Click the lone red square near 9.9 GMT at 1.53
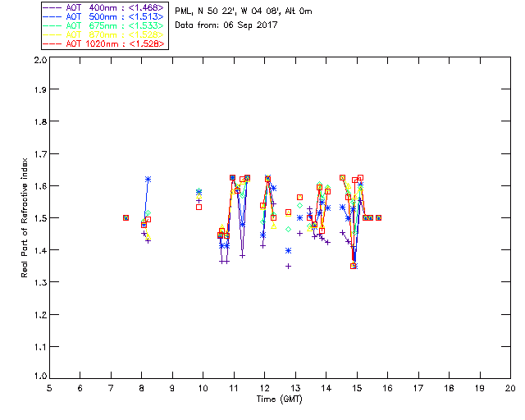The image size is (525, 420). coord(199,208)
